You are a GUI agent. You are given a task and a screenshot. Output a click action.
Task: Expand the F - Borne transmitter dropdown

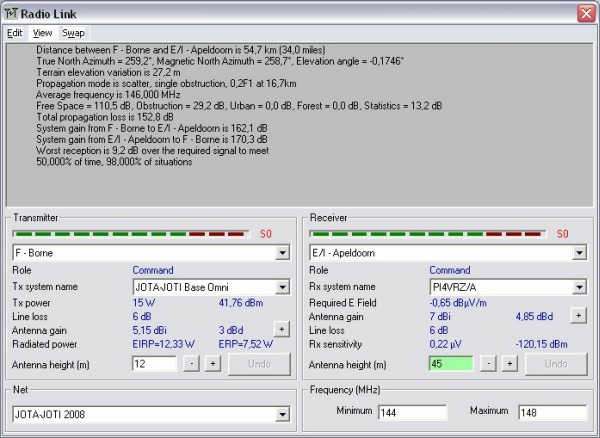point(282,252)
